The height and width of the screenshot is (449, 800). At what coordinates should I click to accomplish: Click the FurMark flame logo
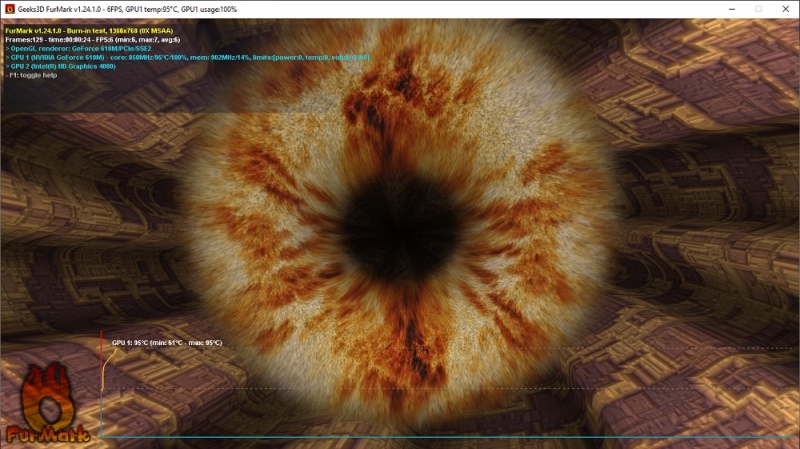47,403
